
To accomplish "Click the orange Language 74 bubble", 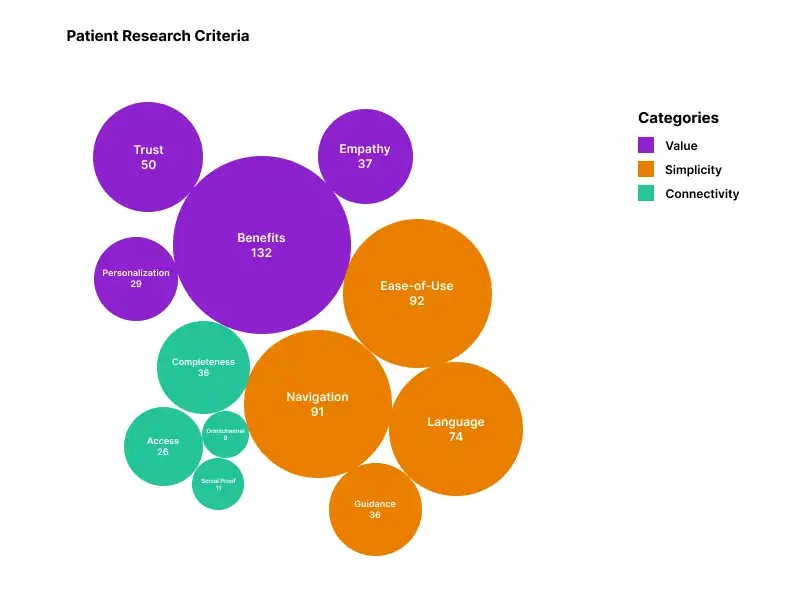I will tap(455, 429).
